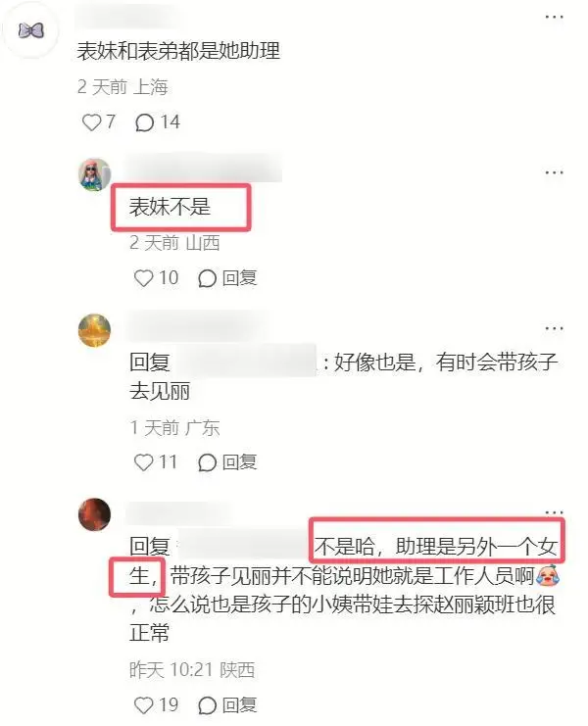Image resolution: width=588 pixels, height=726 pixels.
Task: Open the 14 replies comment bubble
Action: pos(144,122)
